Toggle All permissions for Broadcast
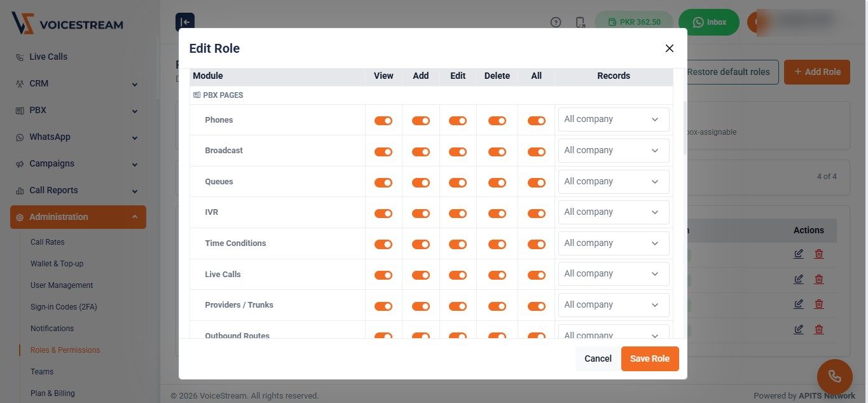This screenshot has height=403, width=868. 537,151
